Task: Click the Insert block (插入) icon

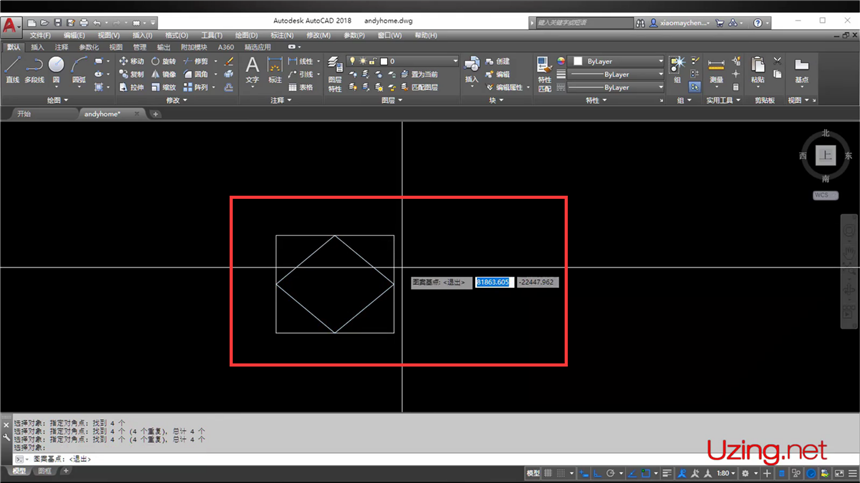Action: coord(472,68)
